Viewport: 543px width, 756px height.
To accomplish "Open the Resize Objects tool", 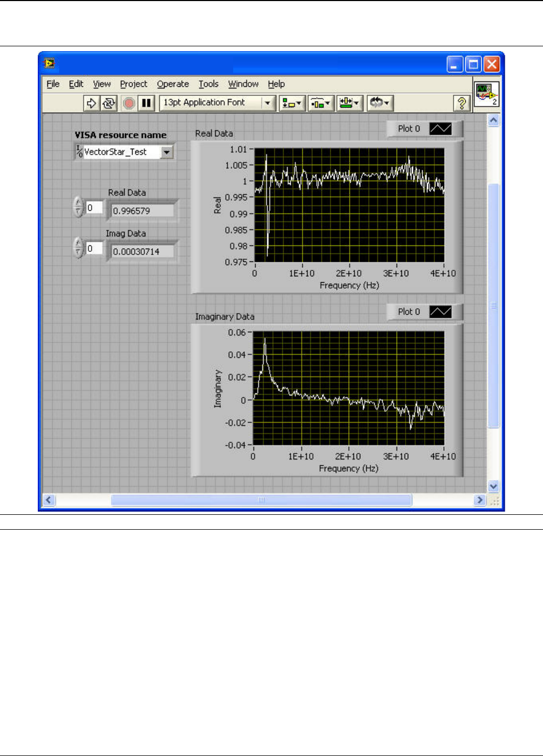I will coord(350,103).
